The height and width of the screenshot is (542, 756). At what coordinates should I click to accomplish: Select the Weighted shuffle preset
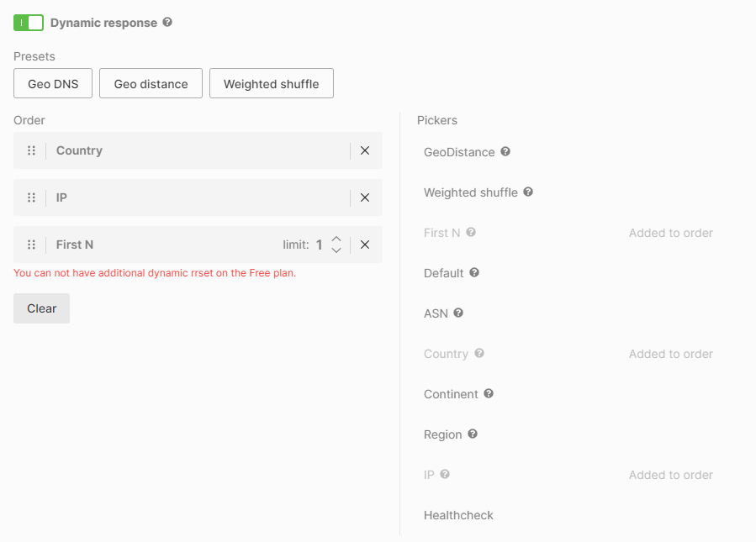(271, 83)
